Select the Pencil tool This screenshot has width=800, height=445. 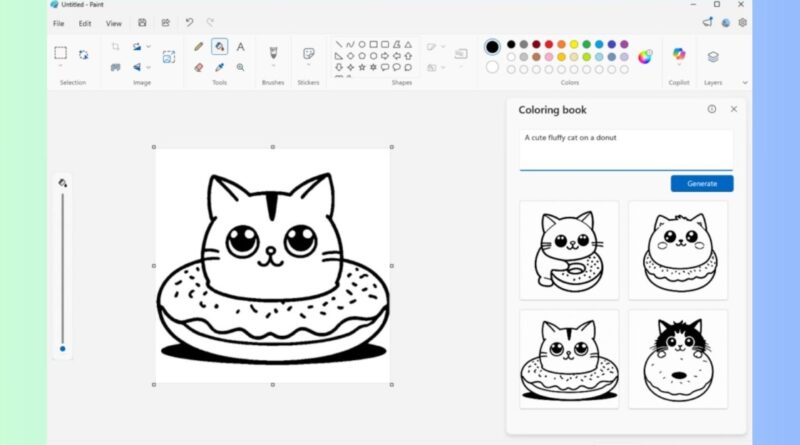(x=198, y=47)
